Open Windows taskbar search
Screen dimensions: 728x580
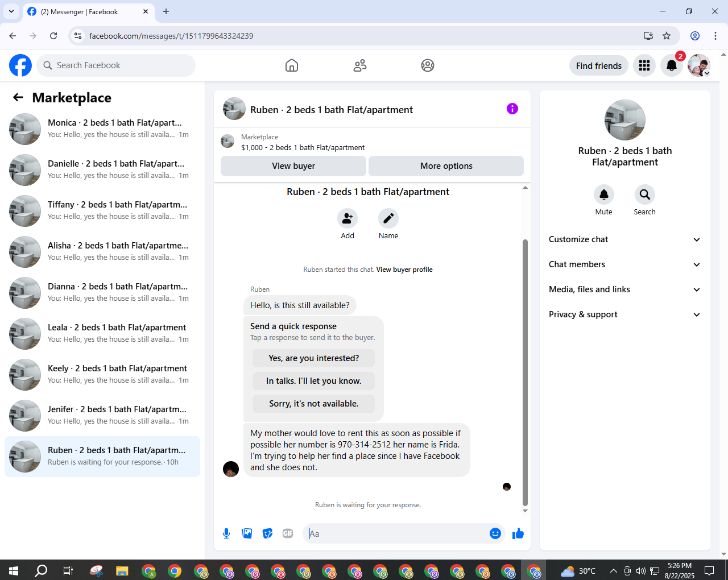41,570
